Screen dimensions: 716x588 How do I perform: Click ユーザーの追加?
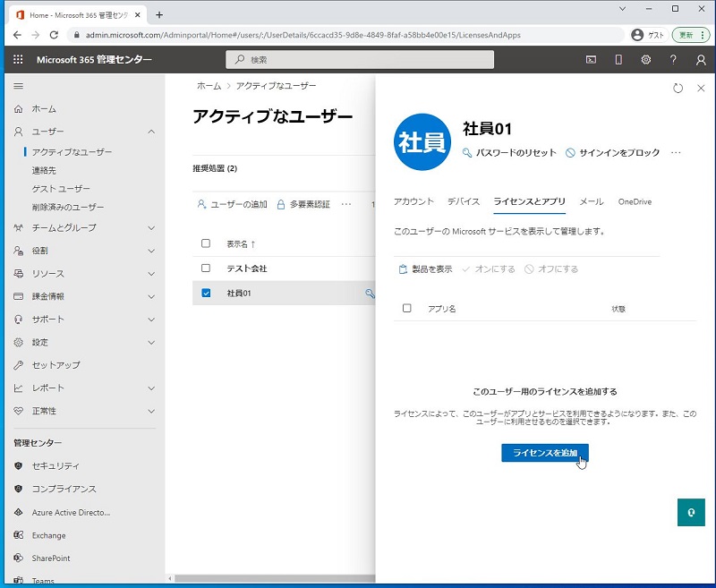point(233,204)
